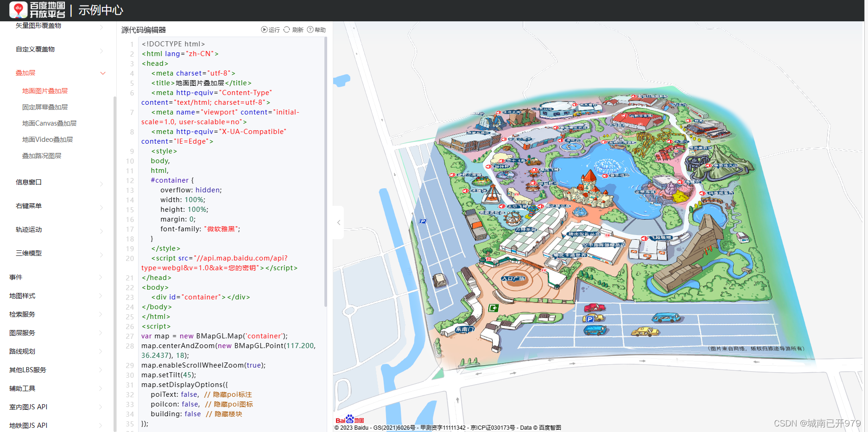The height and width of the screenshot is (432, 868).
Task: Select 叠加路况图层 example
Action: [x=42, y=156]
